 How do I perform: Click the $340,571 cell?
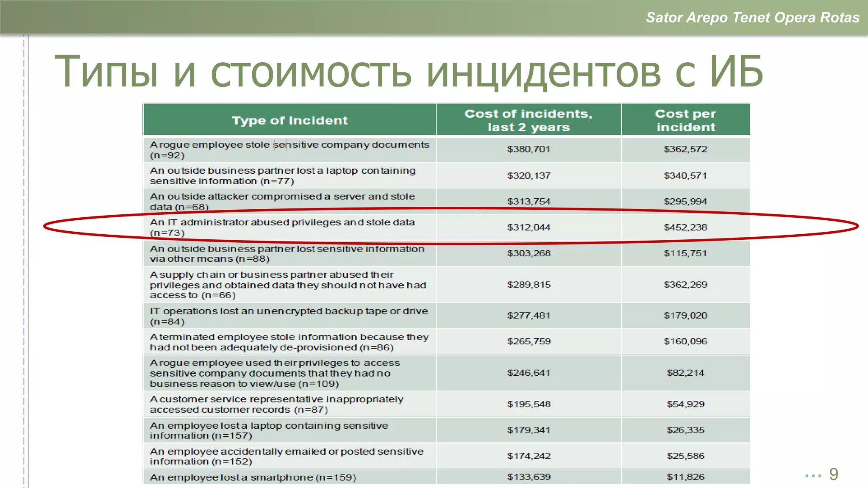pyautogui.click(x=685, y=175)
